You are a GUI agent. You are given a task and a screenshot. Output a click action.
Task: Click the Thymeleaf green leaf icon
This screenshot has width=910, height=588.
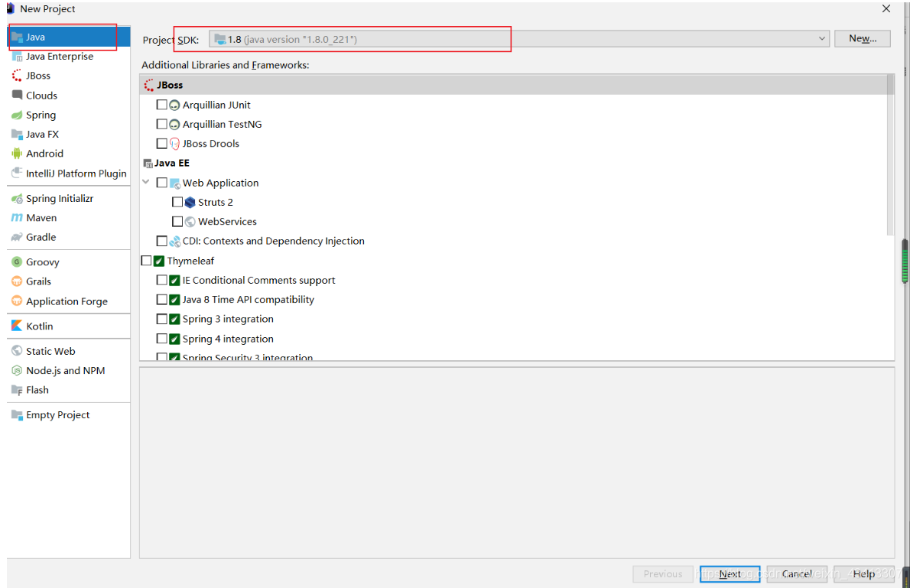tap(159, 261)
